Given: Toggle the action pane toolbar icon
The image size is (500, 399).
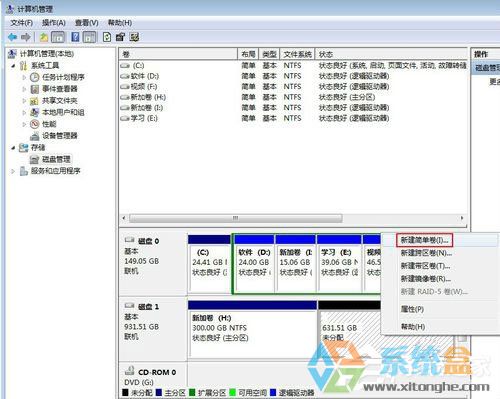Looking at the screenshot, I should point(89,37).
